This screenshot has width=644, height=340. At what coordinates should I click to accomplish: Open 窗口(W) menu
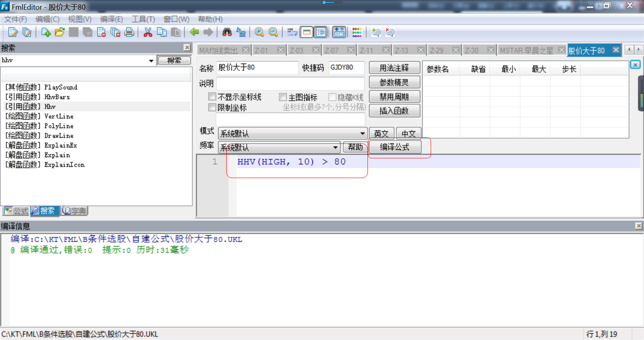coord(176,19)
